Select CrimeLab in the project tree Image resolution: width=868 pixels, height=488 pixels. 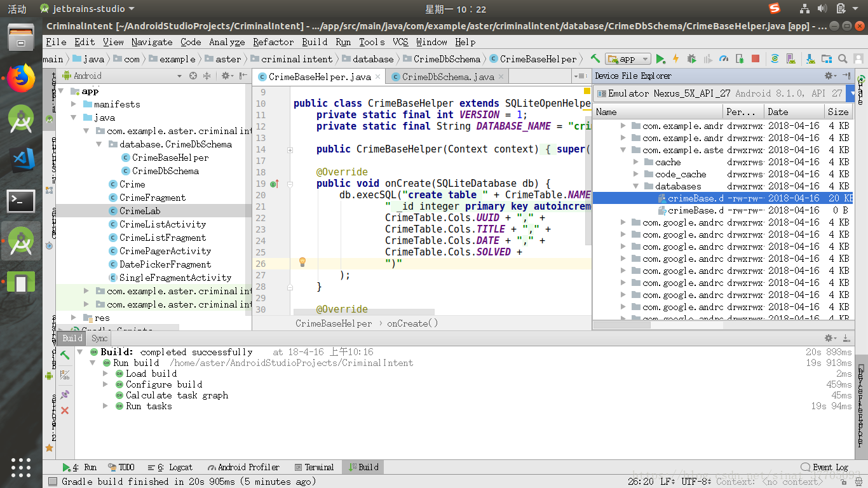140,211
